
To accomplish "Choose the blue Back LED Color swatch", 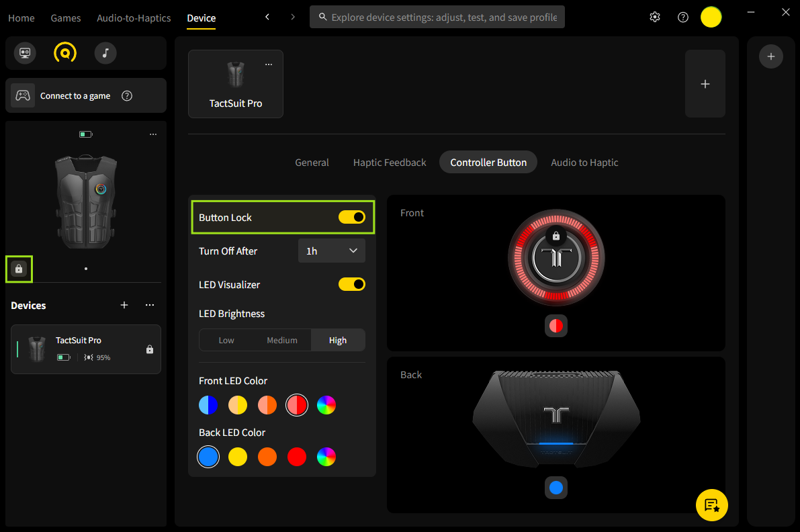I will point(208,457).
